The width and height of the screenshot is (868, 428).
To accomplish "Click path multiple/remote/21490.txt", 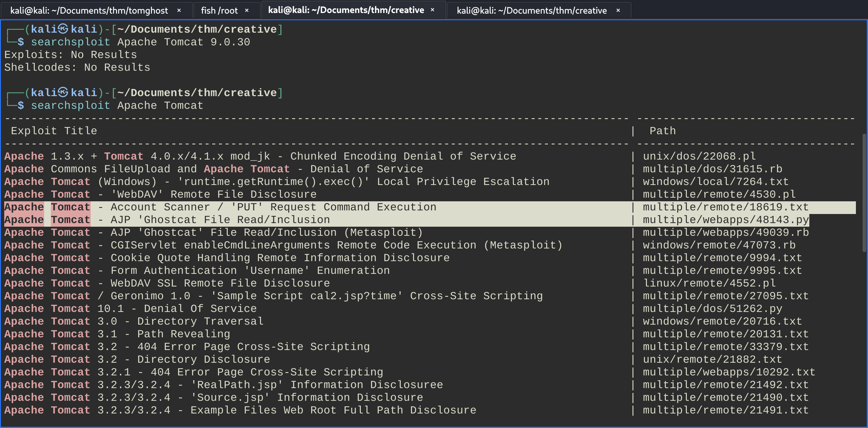I will pos(726,397).
